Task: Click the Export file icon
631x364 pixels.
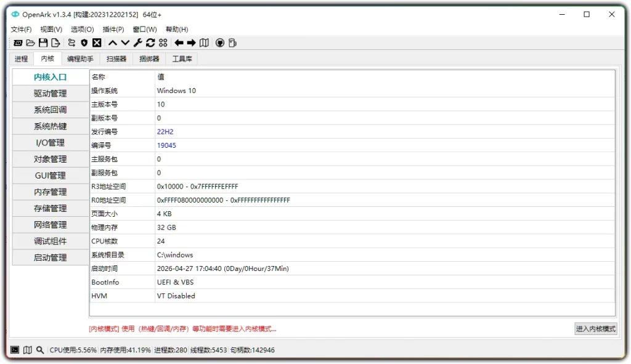Action: pos(57,42)
